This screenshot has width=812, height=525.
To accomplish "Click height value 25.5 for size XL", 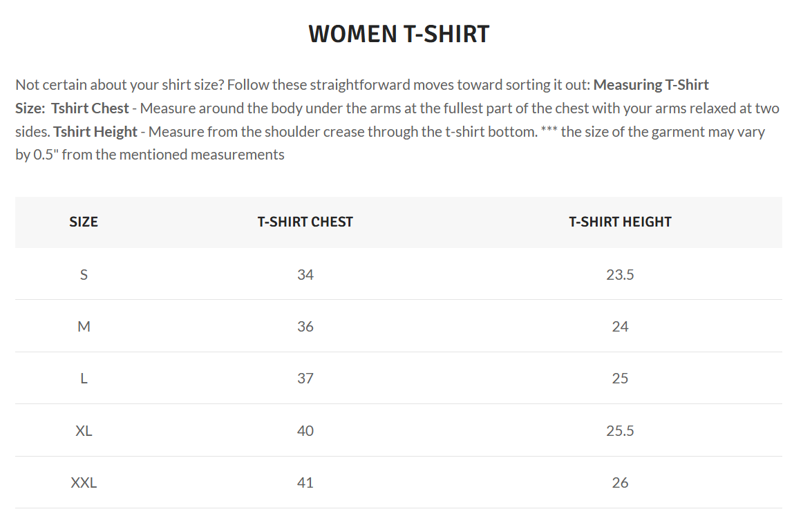I will pos(620,431).
